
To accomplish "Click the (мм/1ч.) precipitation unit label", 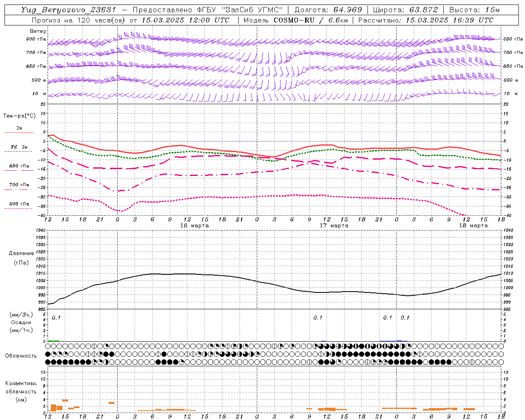I will pos(21,330).
